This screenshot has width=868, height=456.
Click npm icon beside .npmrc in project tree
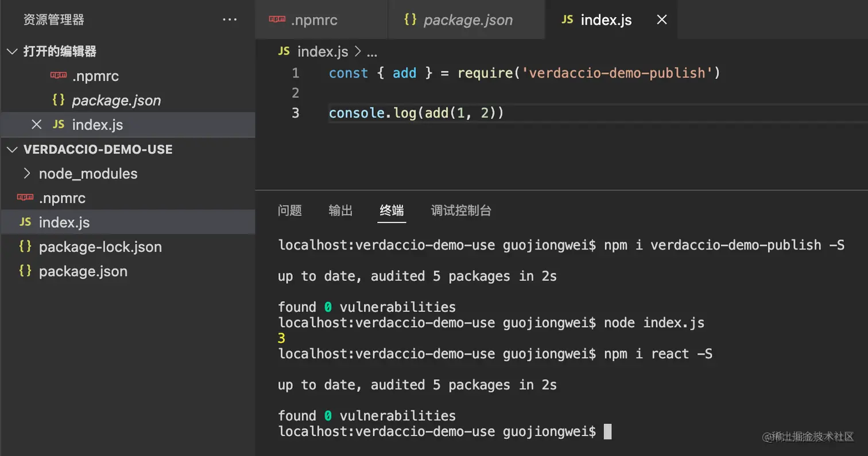25,198
